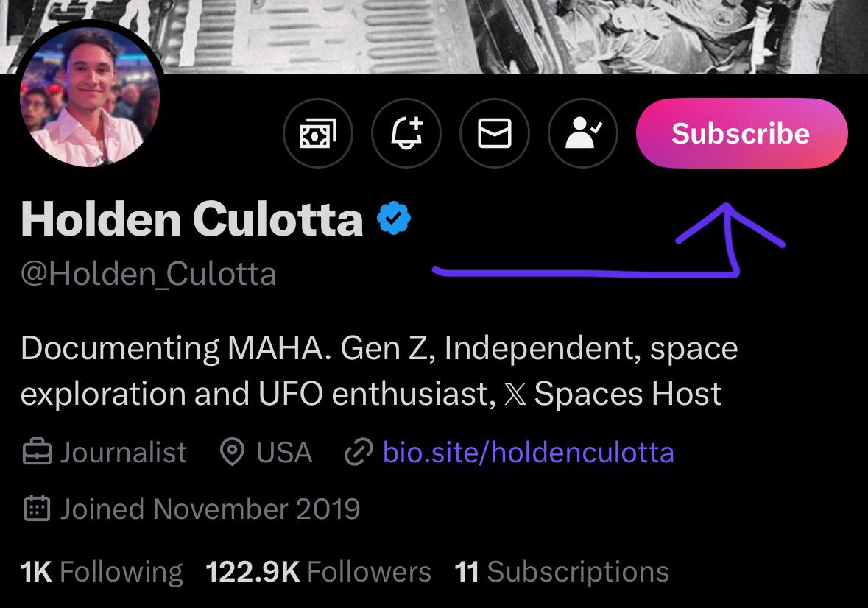Click the Holden Culotta display name
This screenshot has height=608, width=868.
(x=192, y=219)
